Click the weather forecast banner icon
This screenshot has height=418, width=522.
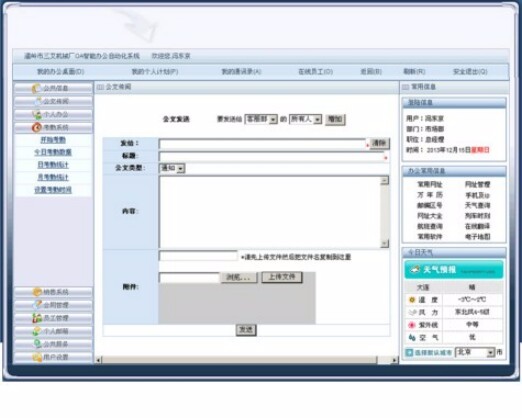point(414,270)
